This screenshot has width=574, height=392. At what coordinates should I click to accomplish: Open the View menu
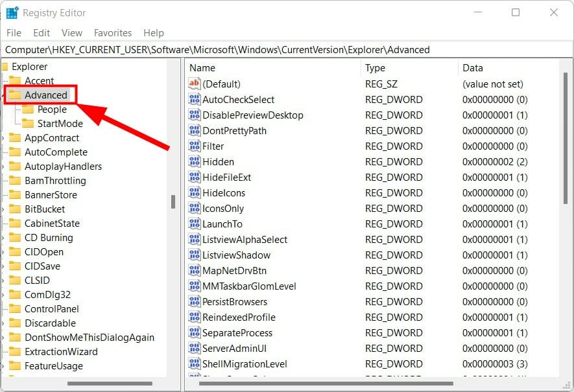[x=72, y=33]
